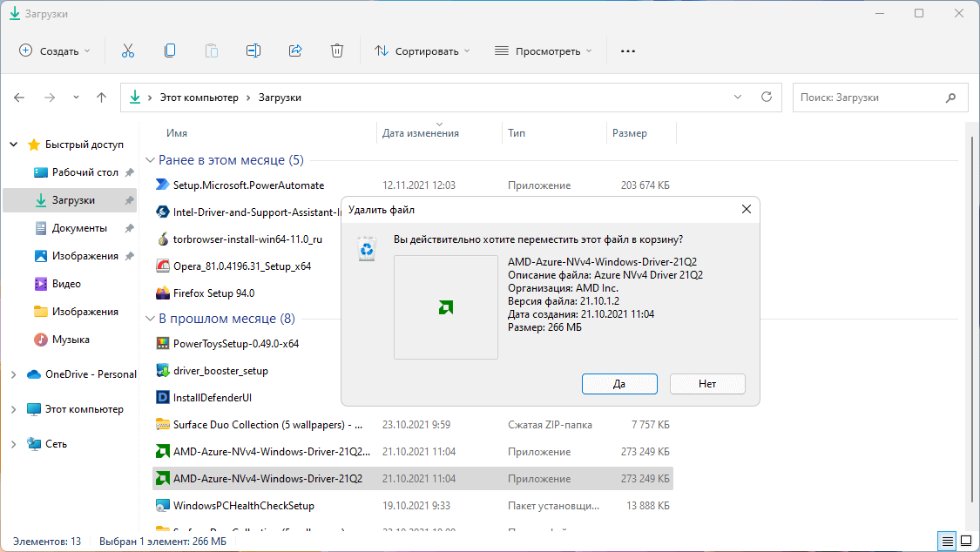Select the driver_booster_setup file
The height and width of the screenshot is (552, 980).
[220, 371]
